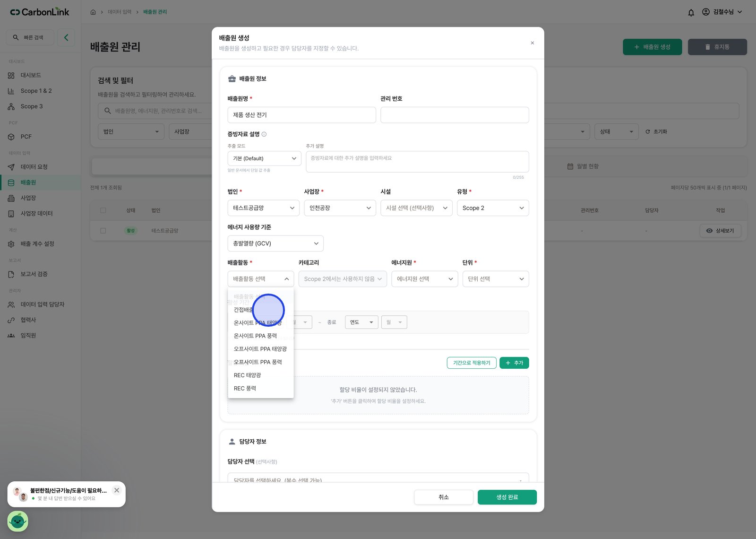Check the 테스트공급망 row checkbox
This screenshot has width=756, height=539.
[103, 231]
